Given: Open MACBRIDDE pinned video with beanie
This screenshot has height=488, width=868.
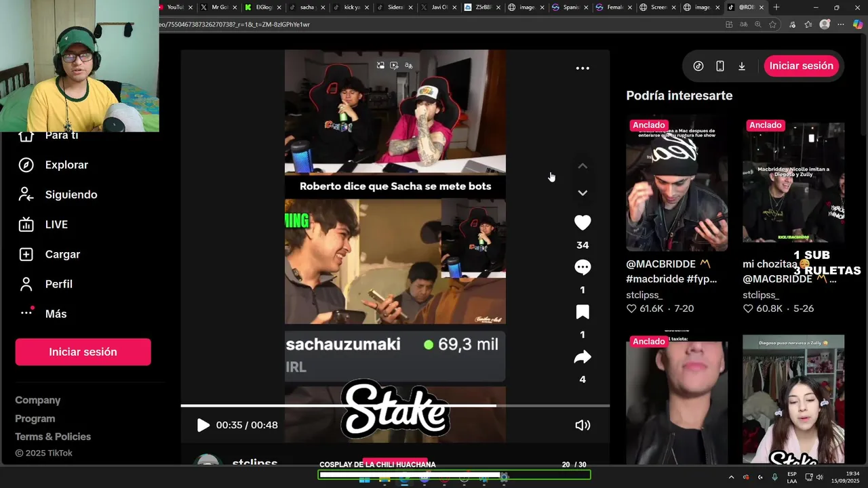Looking at the screenshot, I should tap(677, 184).
